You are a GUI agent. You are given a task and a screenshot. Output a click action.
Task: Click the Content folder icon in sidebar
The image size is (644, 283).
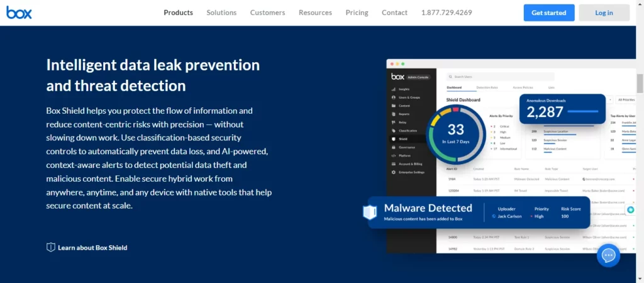(x=394, y=106)
